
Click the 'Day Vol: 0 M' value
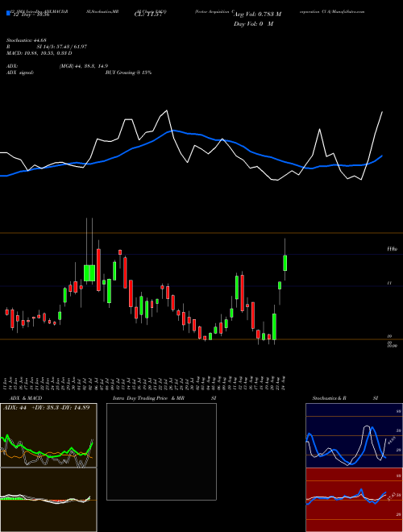[x=253, y=24]
